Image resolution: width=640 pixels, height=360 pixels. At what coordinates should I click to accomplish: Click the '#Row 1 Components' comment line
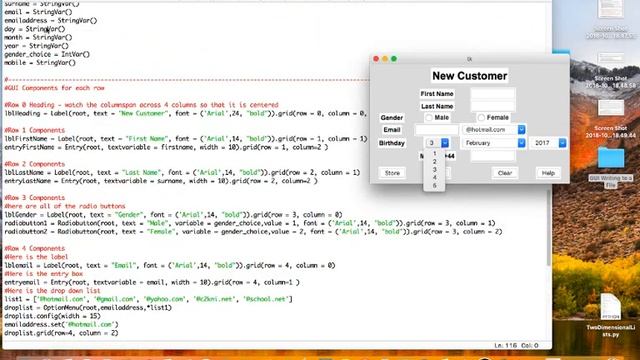point(35,130)
